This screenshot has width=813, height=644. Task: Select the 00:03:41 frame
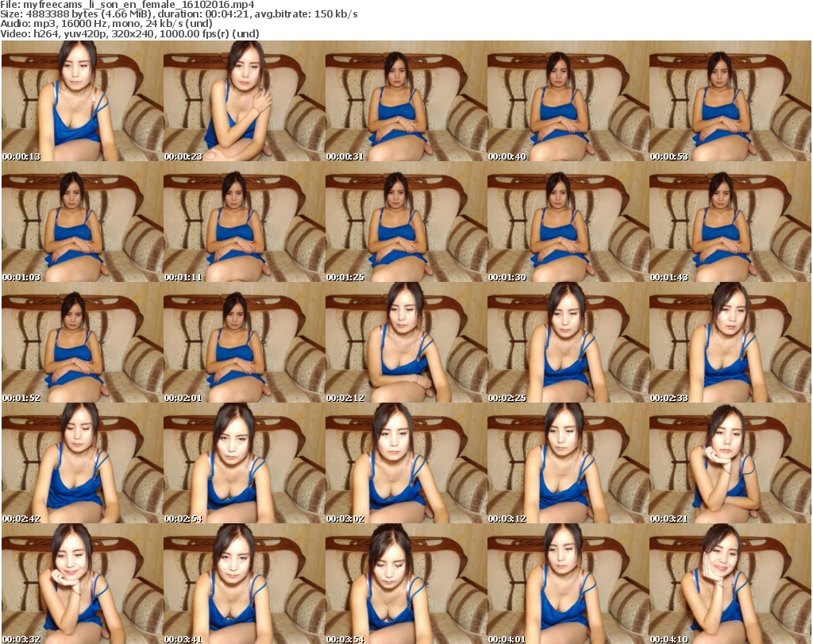(245, 584)
